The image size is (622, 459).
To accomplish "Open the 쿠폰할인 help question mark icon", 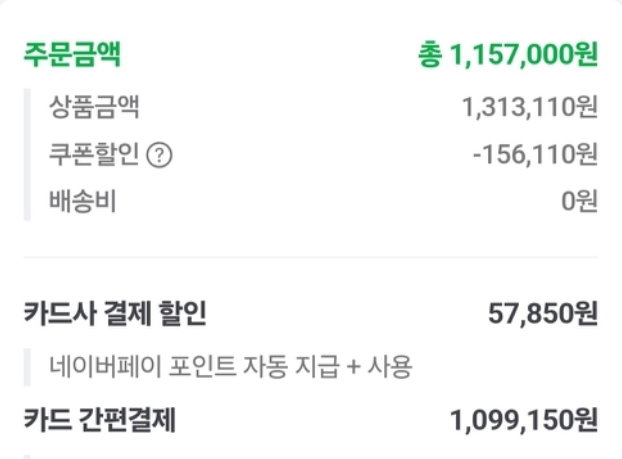I will point(159,156).
